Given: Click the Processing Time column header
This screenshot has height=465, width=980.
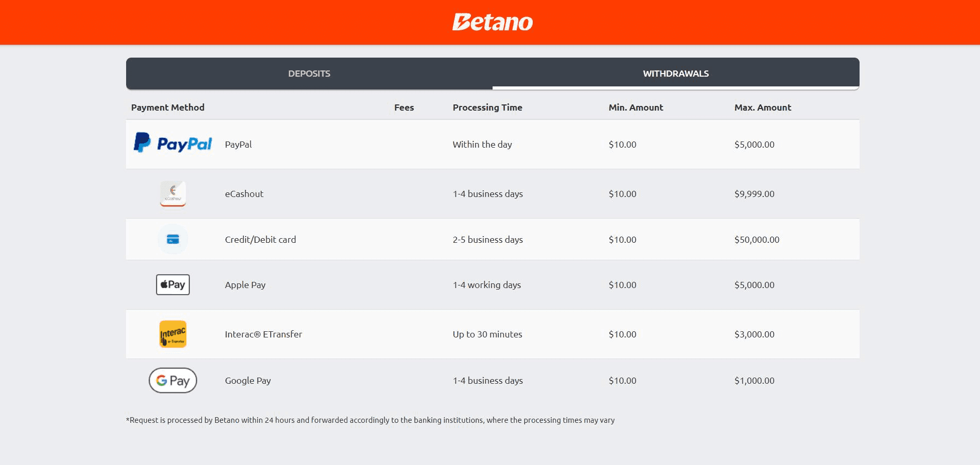Looking at the screenshot, I should (x=487, y=108).
